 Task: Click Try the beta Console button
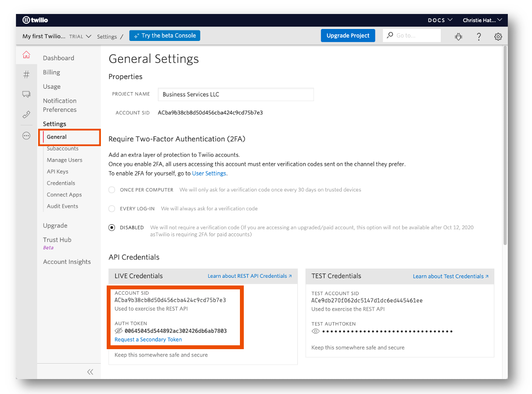[x=165, y=36]
